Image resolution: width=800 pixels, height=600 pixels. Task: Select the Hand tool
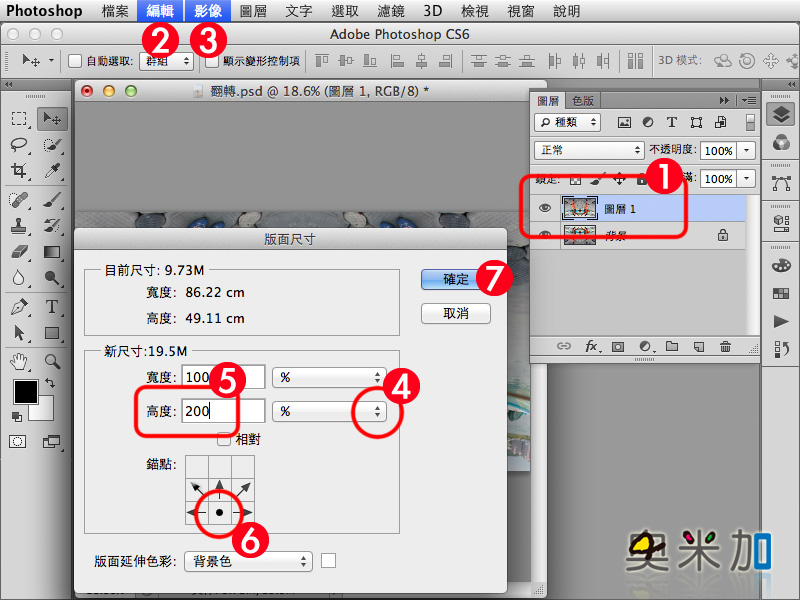[x=19, y=361]
